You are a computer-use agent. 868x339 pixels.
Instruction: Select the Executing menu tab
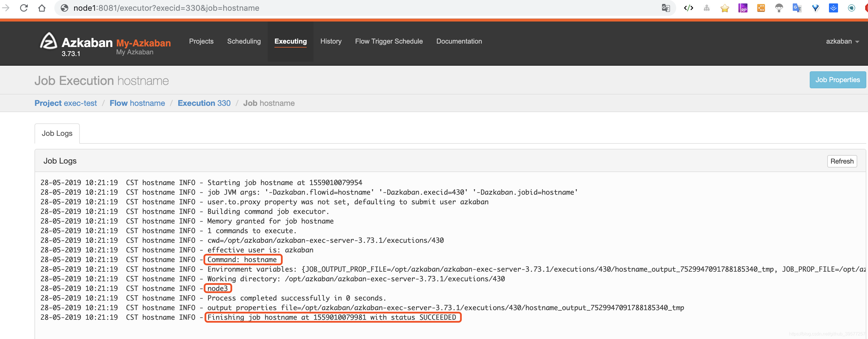(291, 40)
